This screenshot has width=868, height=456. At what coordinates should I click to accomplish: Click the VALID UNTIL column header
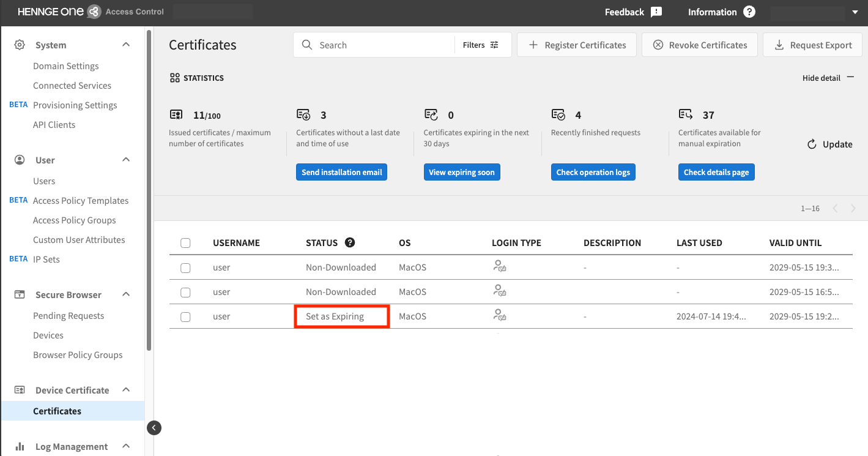[795, 243]
